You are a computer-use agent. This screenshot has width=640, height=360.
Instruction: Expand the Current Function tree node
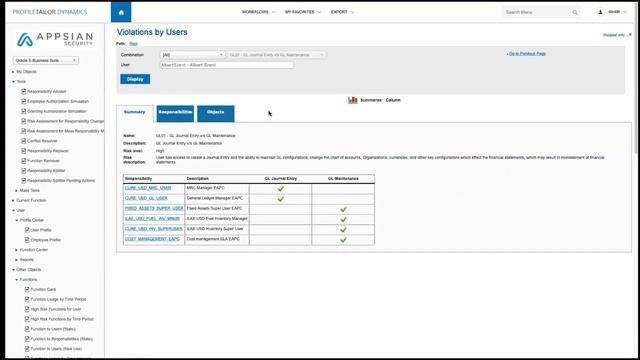click(x=13, y=200)
